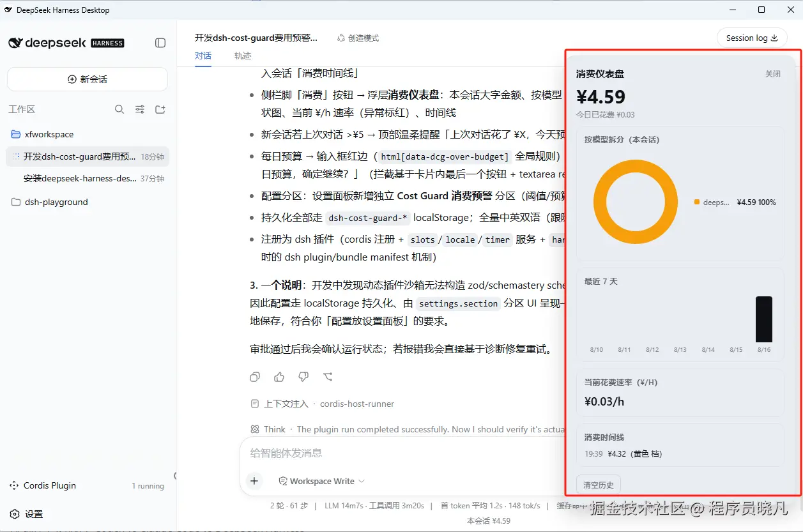This screenshot has width=803, height=532.
Task: Toggle the sidebar collapse icon
Action: coord(160,43)
